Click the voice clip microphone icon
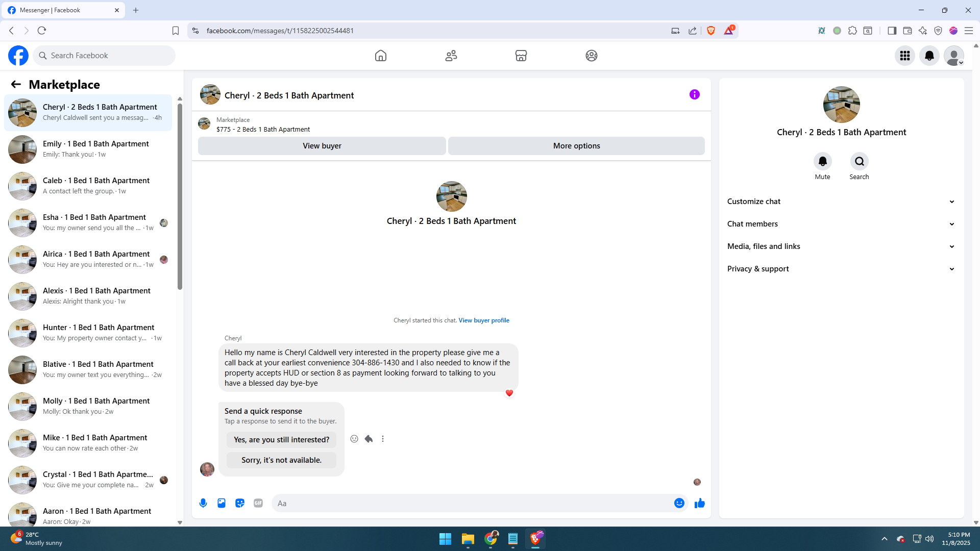The image size is (980, 551). coord(203,503)
